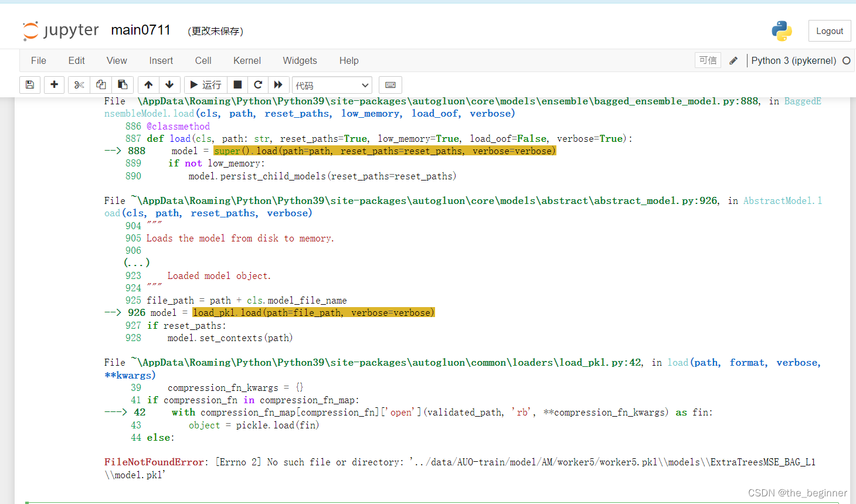
Task: Open the File menu
Action: pyautogui.click(x=38, y=60)
